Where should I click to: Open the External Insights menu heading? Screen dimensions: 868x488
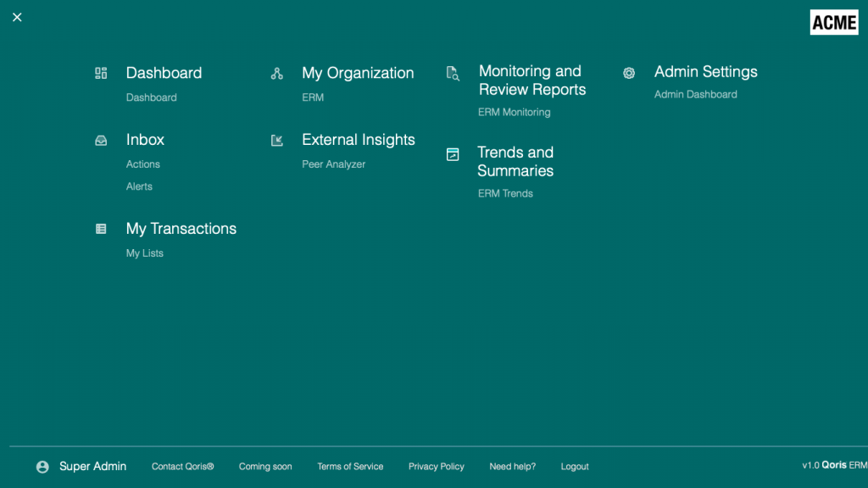point(359,140)
